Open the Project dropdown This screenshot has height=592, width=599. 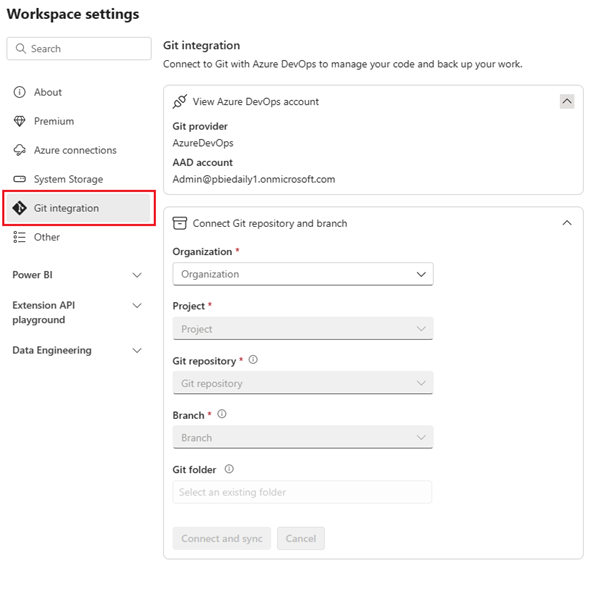point(303,328)
